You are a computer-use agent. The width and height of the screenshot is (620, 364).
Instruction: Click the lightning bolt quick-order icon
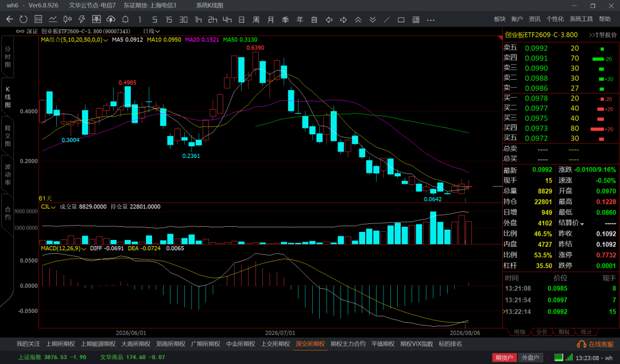82,19
